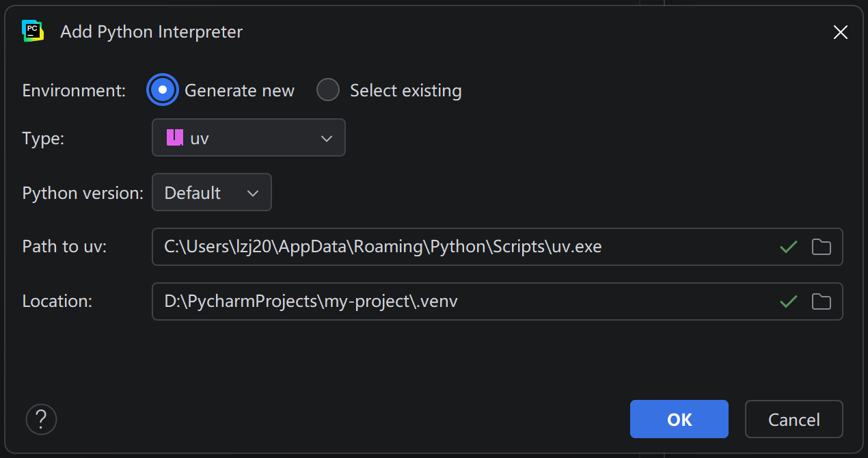
Task: Click the OK button
Action: point(679,419)
